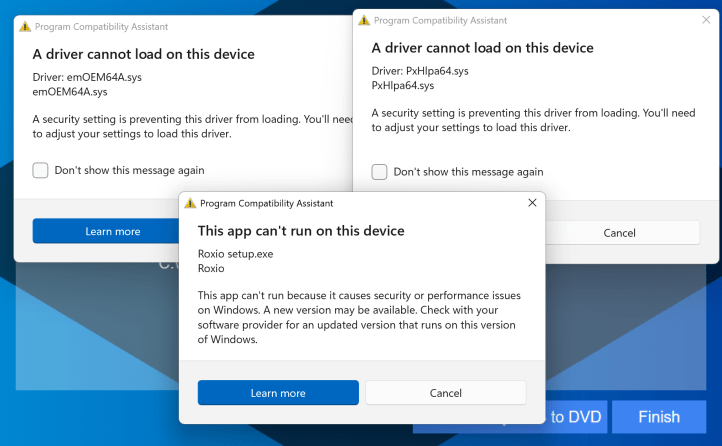Close the Roxio app compatibility dialog
Image resolution: width=722 pixels, height=446 pixels.
click(x=532, y=203)
